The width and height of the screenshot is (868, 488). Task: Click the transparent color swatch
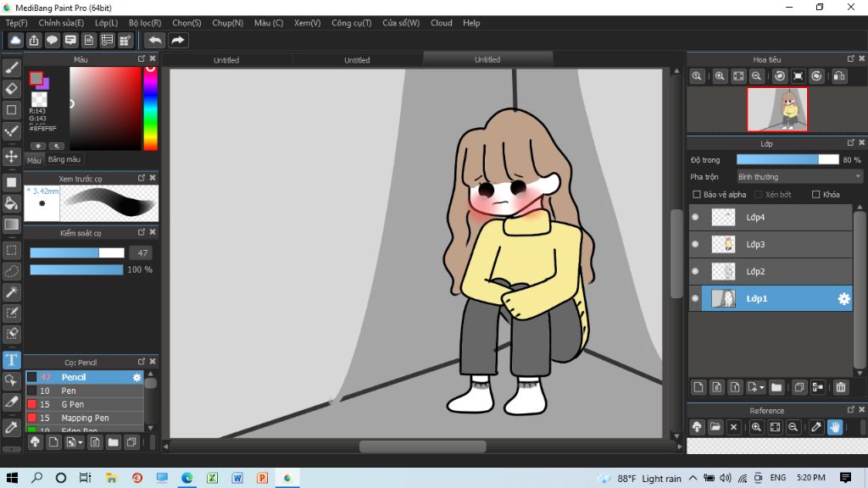pyautogui.click(x=39, y=99)
